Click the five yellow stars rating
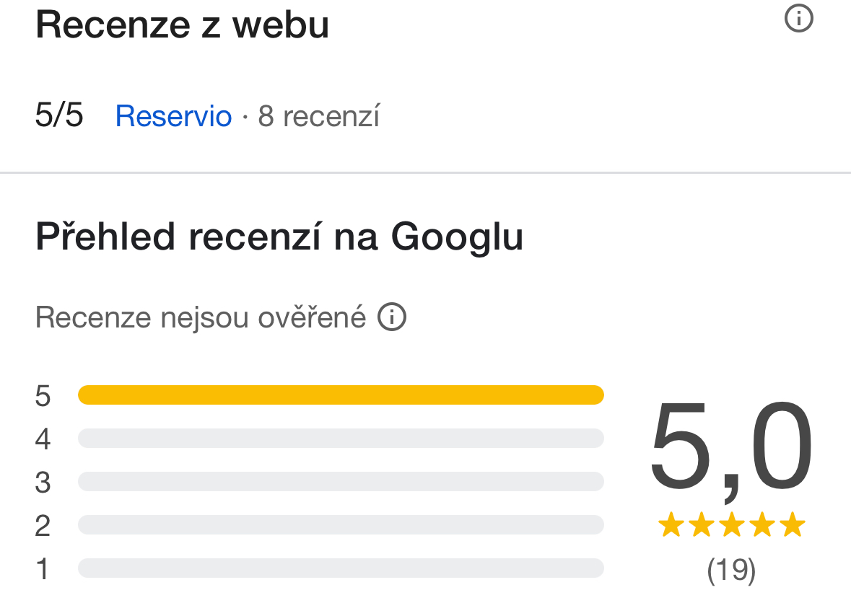Screen dimensions: 851x616 (x=731, y=526)
